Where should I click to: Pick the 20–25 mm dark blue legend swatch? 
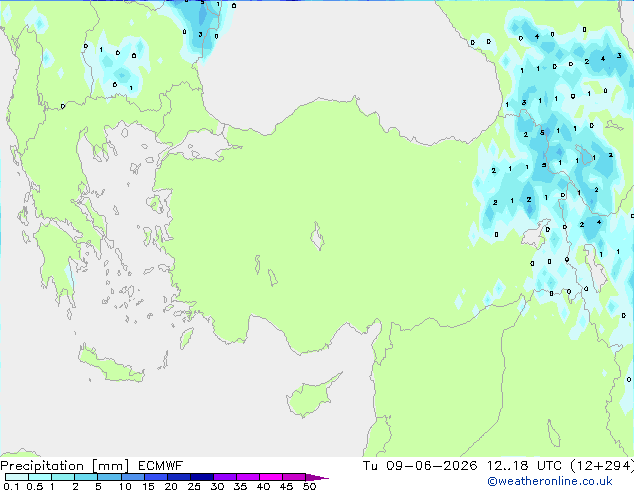pyautogui.click(x=179, y=477)
